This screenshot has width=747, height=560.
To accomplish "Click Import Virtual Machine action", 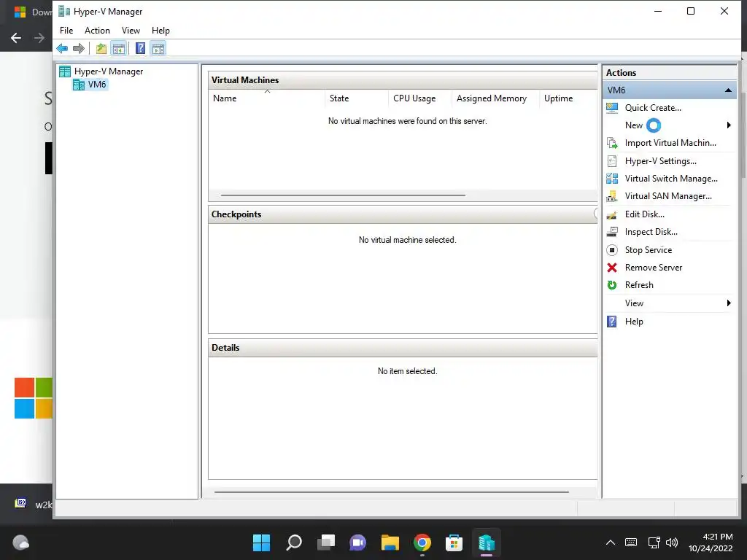I will (x=670, y=143).
